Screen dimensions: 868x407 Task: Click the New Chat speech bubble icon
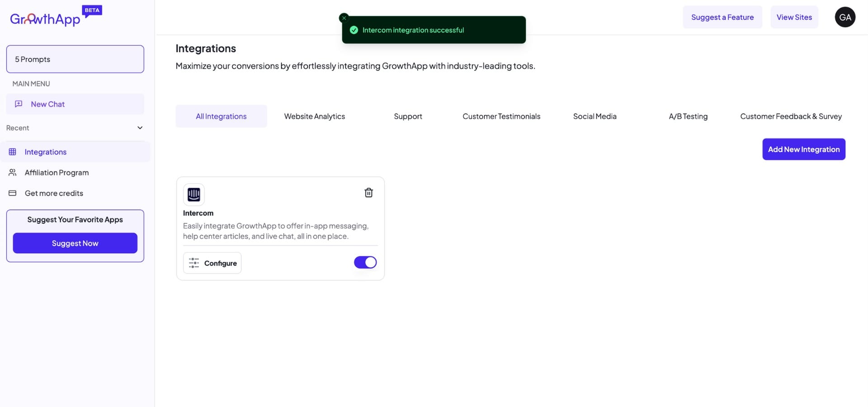coord(19,104)
